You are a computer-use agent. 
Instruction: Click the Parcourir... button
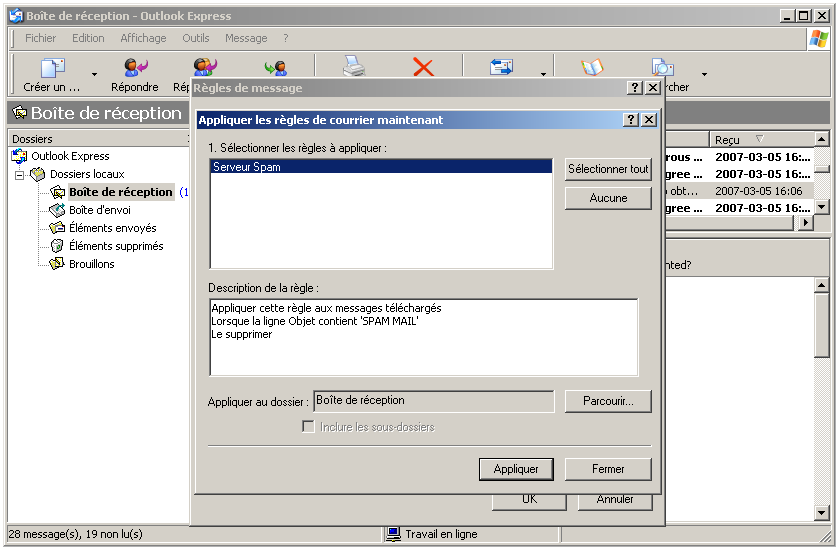pos(608,401)
